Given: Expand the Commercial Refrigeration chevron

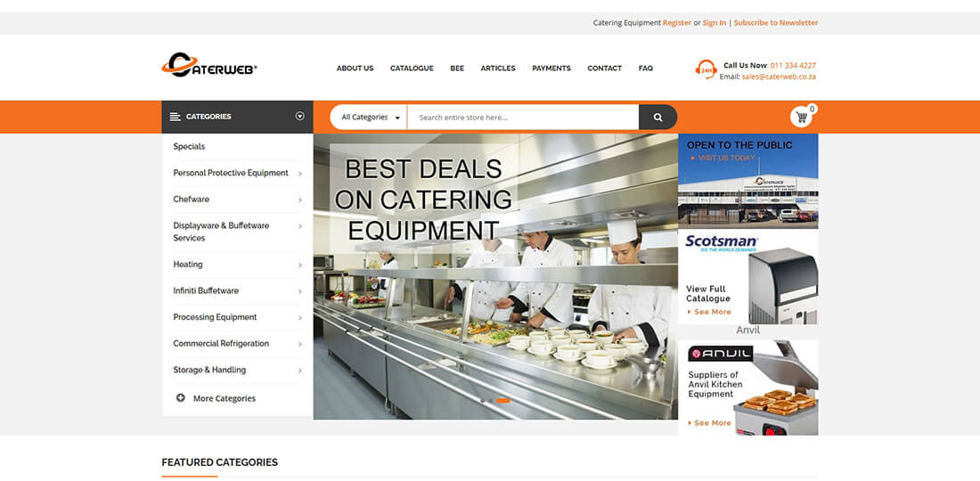Looking at the screenshot, I should [x=300, y=344].
